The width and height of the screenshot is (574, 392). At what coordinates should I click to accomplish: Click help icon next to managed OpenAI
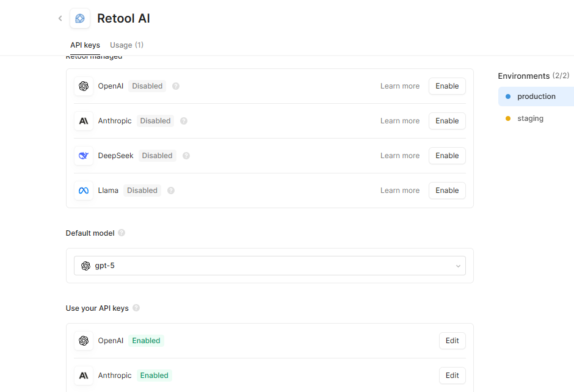pyautogui.click(x=176, y=86)
